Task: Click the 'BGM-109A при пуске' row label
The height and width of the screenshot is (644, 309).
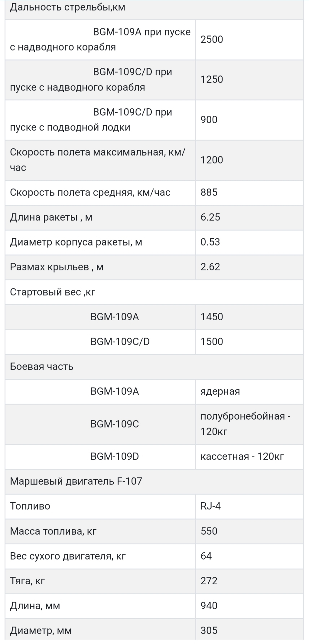Action: tap(141, 32)
